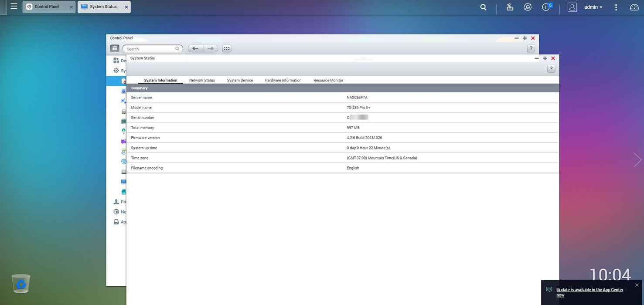This screenshot has height=305, width=644.
Task: Open the Recycle Bin desktop icon
Action: point(21,284)
